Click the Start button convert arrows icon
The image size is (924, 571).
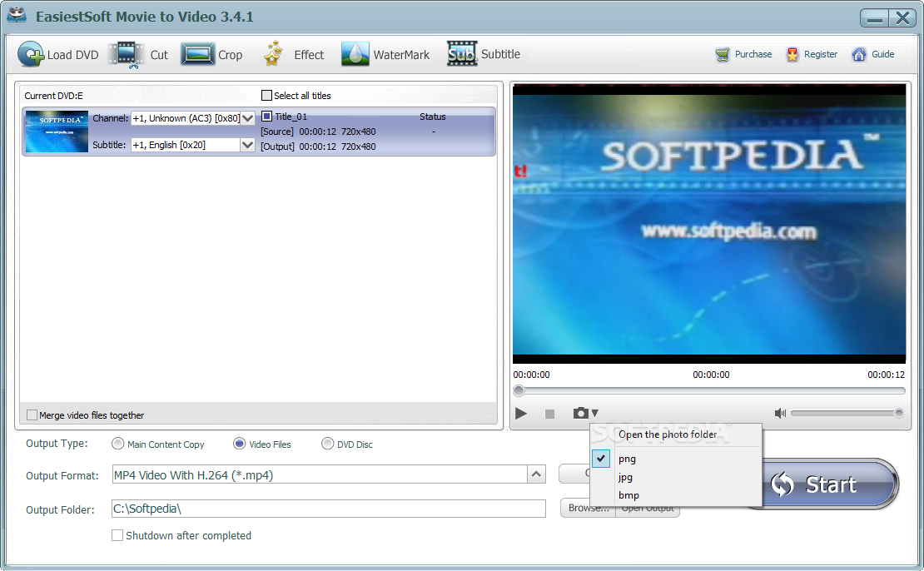(x=782, y=484)
